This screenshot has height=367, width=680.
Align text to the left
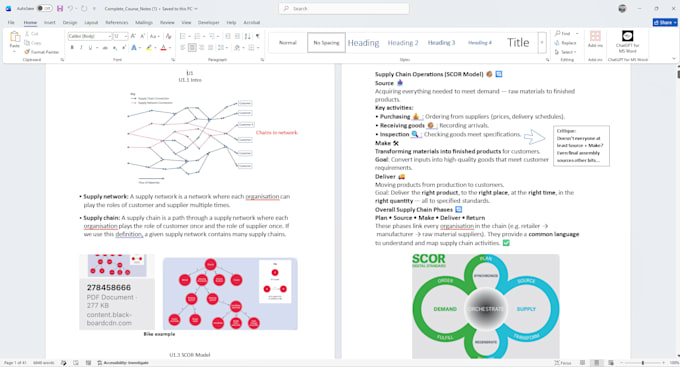click(x=183, y=48)
